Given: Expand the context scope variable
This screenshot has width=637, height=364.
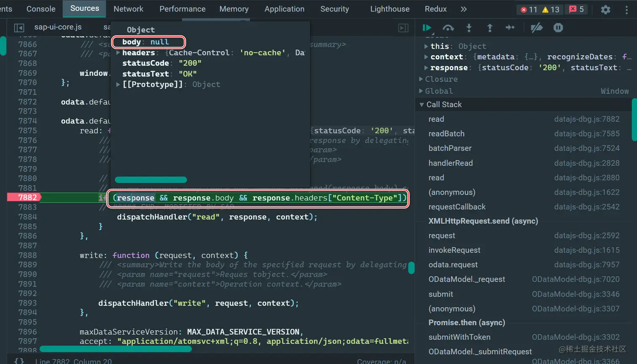Looking at the screenshot, I should coord(426,57).
